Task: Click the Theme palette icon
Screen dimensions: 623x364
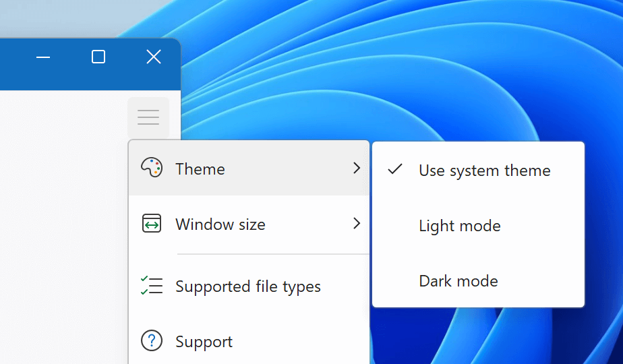Action: (152, 167)
